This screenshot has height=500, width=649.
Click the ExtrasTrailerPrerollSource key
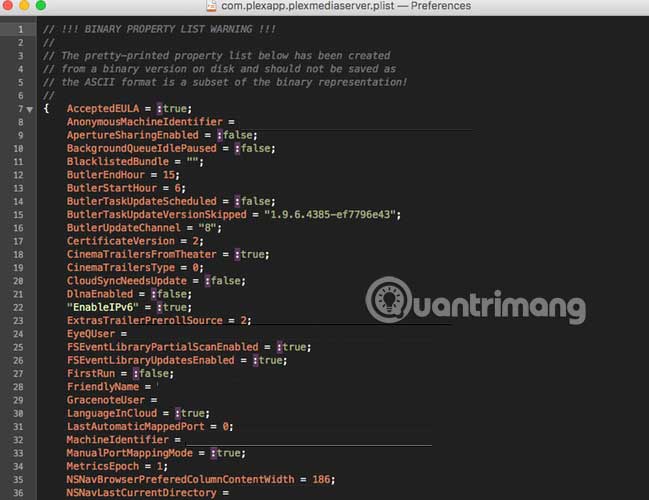click(145, 321)
